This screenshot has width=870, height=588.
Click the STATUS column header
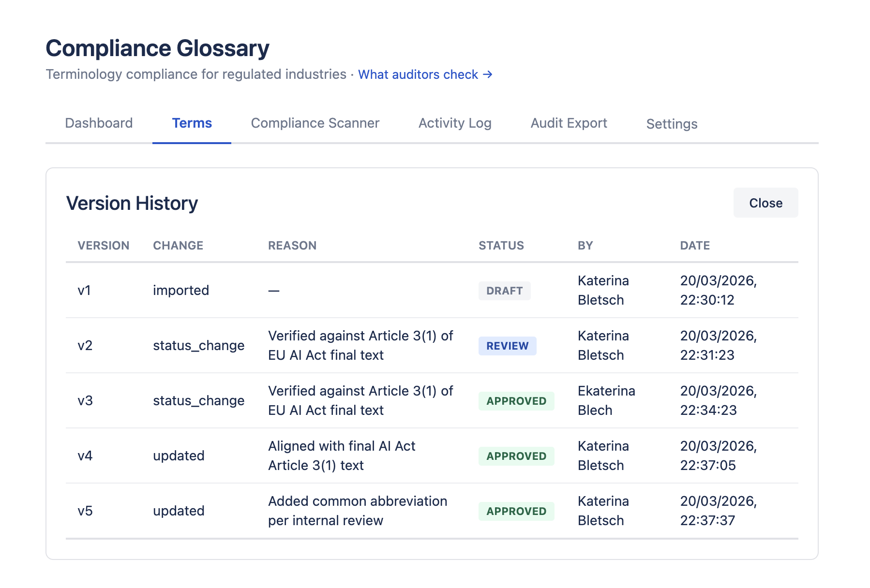pyautogui.click(x=501, y=246)
